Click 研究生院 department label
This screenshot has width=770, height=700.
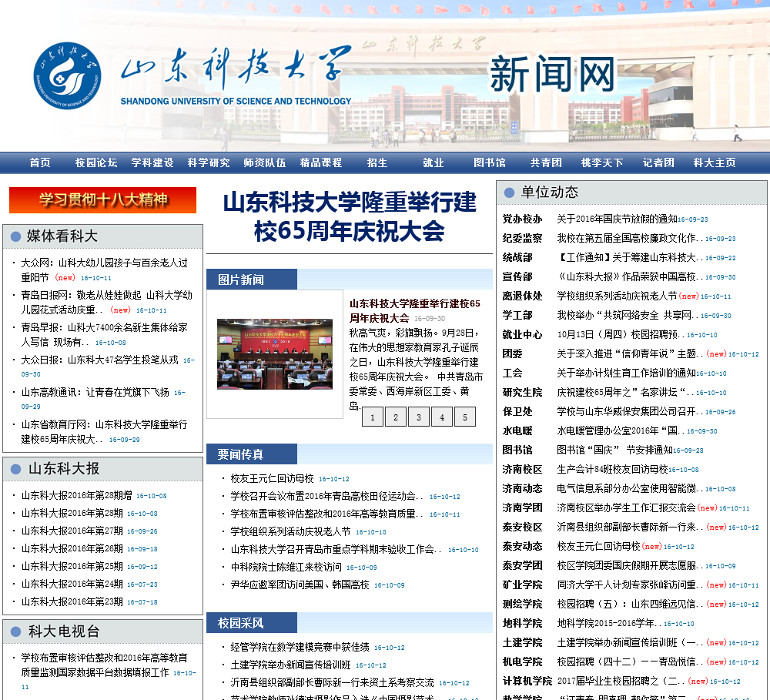523,392
